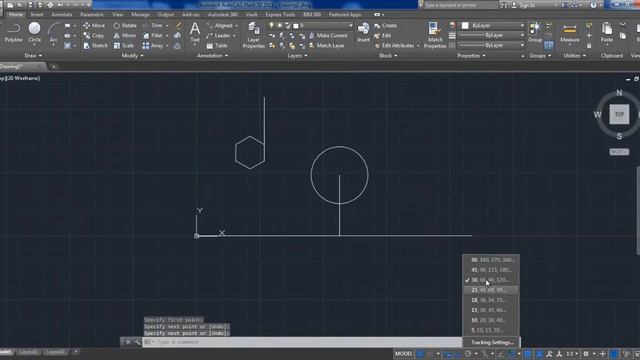
Task: Click the MODEL space status button
Action: click(x=403, y=353)
